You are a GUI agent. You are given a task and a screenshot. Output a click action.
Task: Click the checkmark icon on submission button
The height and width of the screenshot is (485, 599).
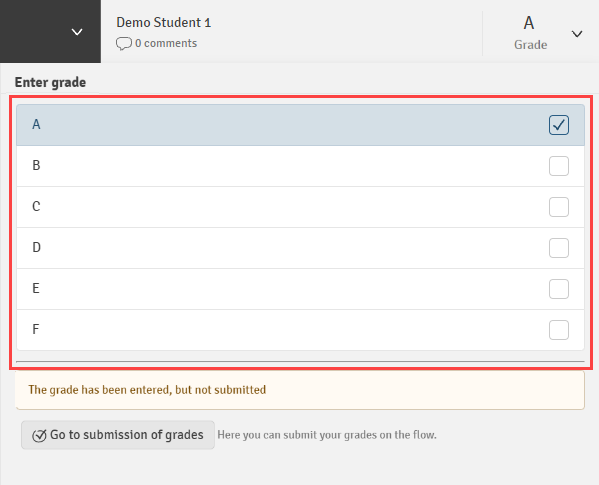pyautogui.click(x=39, y=435)
